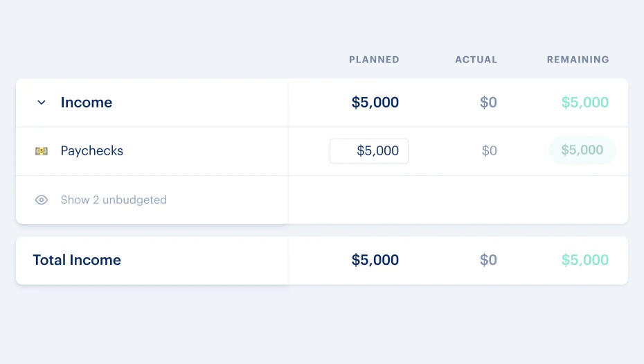
Task: Click the Total Income label
Action: 77,260
